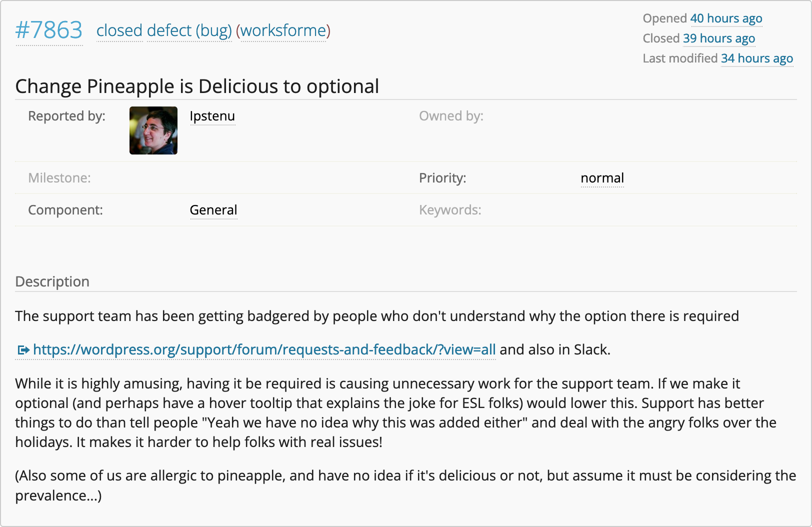
Task: View reporter Ipstenu's tickets
Action: (212, 116)
